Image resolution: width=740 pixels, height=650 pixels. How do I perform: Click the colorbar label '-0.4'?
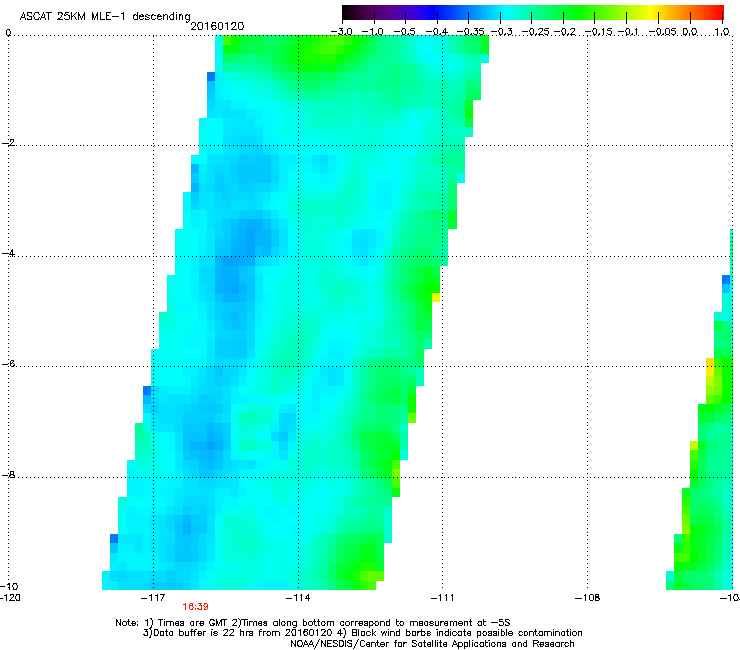437,32
